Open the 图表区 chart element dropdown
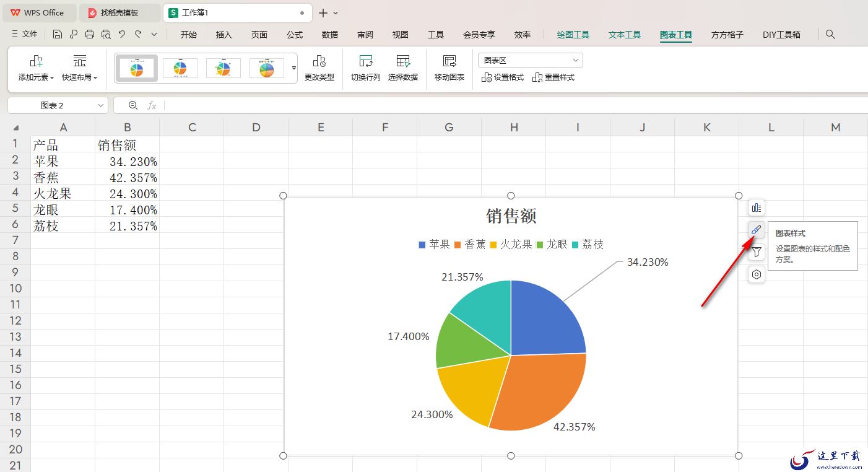 point(531,60)
